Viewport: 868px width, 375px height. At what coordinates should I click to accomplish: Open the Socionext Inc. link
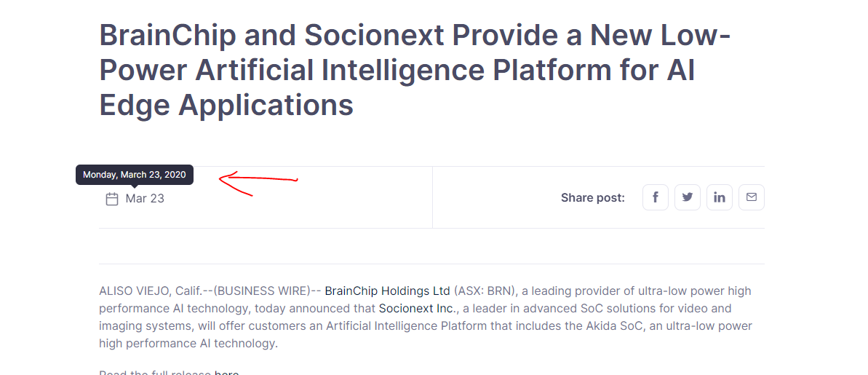(416, 308)
